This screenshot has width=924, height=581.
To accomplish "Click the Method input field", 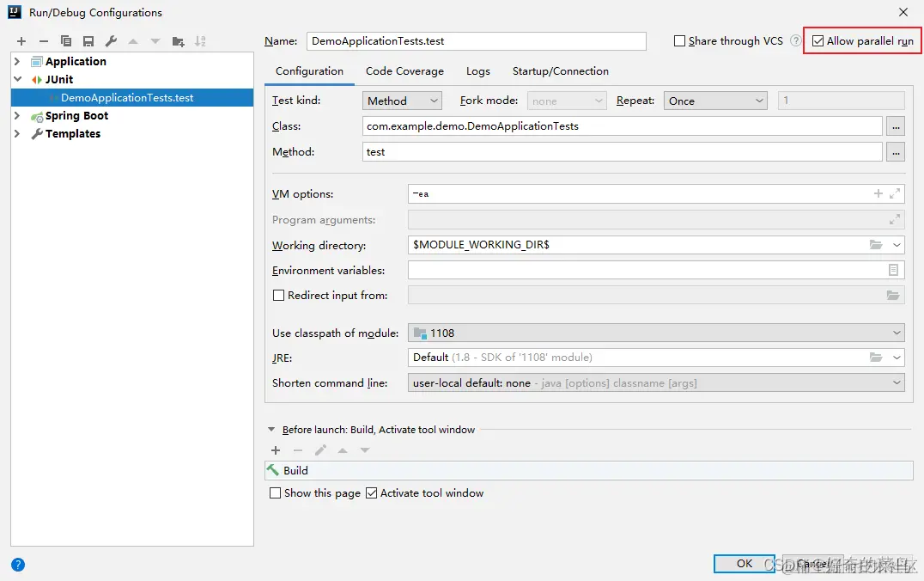I will point(623,152).
